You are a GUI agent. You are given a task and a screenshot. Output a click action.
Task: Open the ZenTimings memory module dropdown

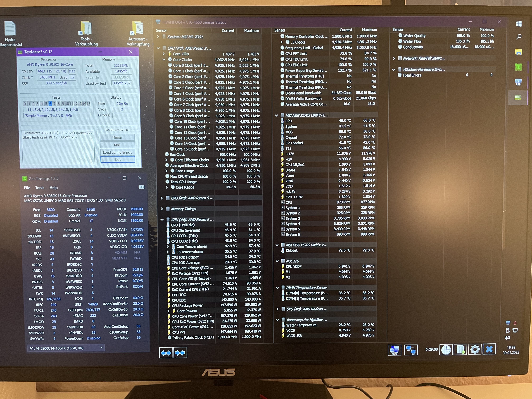66,348
